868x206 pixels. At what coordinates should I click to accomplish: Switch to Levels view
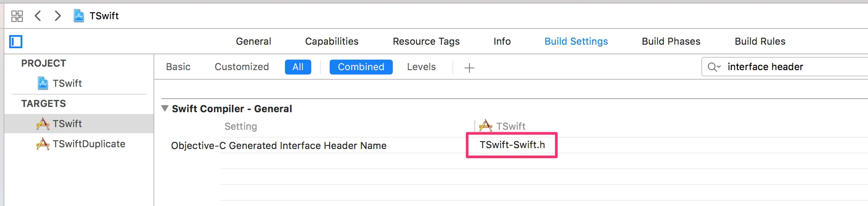pyautogui.click(x=421, y=67)
